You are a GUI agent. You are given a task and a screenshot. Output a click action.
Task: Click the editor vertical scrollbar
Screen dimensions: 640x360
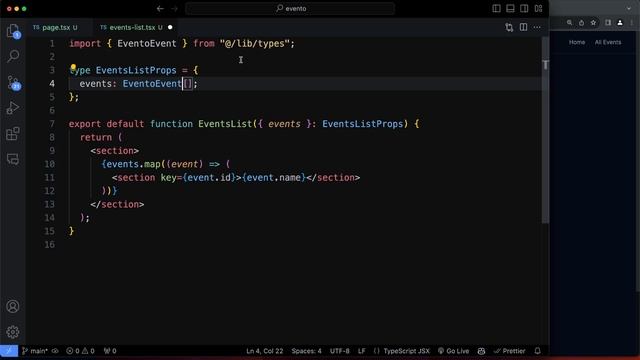tap(545, 131)
